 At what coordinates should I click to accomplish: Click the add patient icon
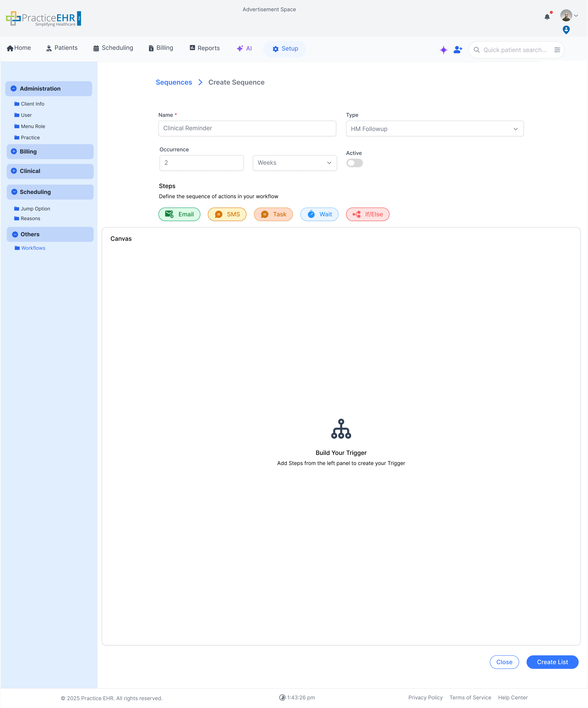pyautogui.click(x=457, y=50)
